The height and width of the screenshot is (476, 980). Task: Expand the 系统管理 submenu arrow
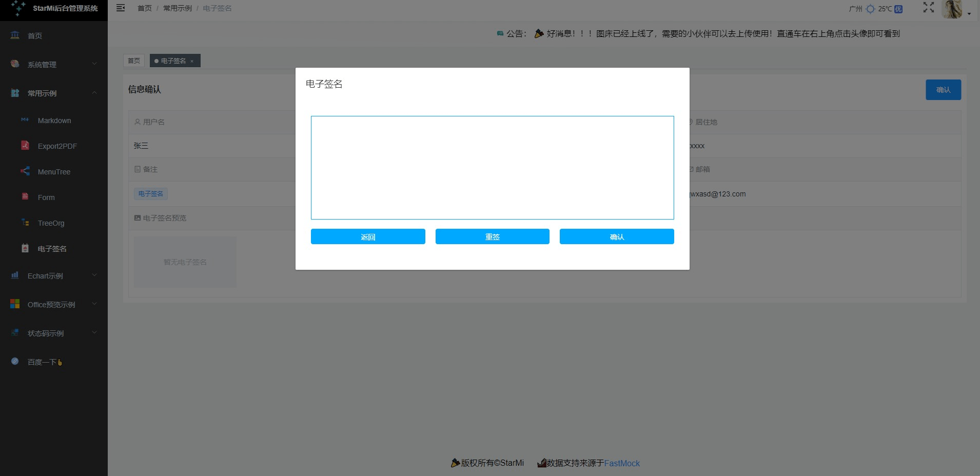[94, 64]
